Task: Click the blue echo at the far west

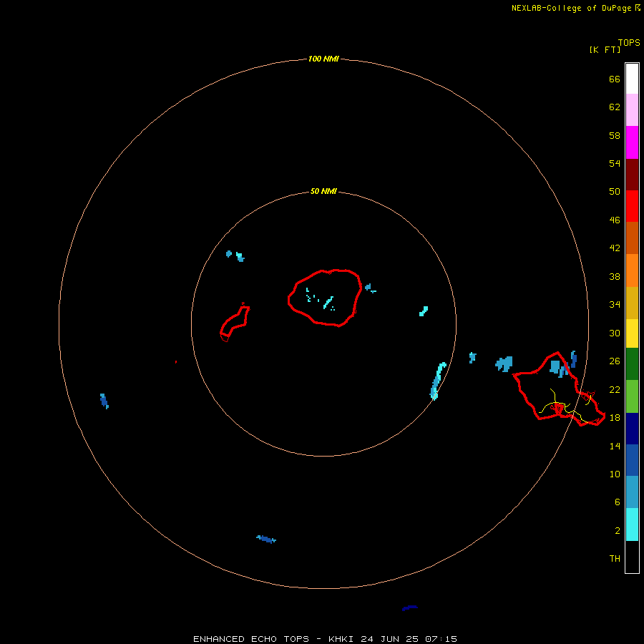Action: (x=104, y=401)
